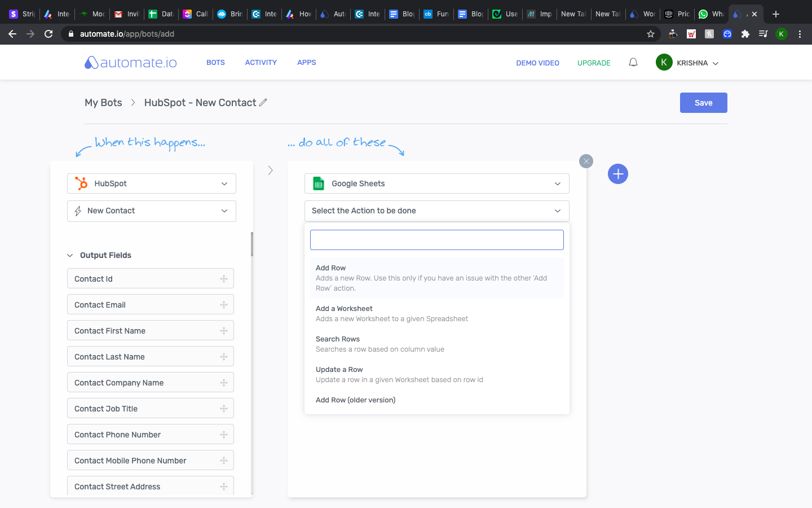812x508 pixels.
Task: Click the Chrome profile K icon
Action: click(782, 34)
